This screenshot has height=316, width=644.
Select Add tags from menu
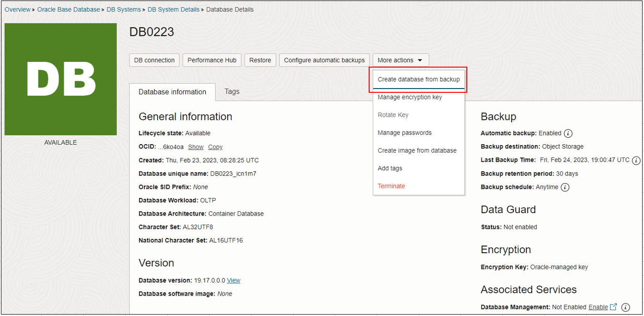click(390, 168)
